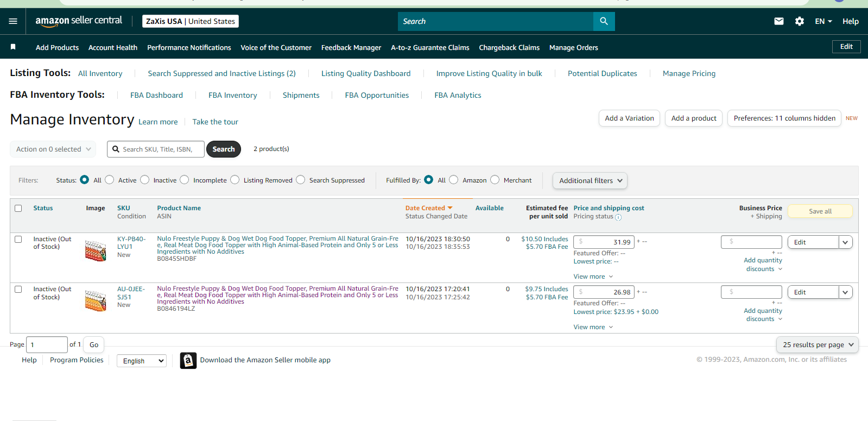The height and width of the screenshot is (421, 868).
Task: Click the price field showing 31.99
Action: [604, 242]
